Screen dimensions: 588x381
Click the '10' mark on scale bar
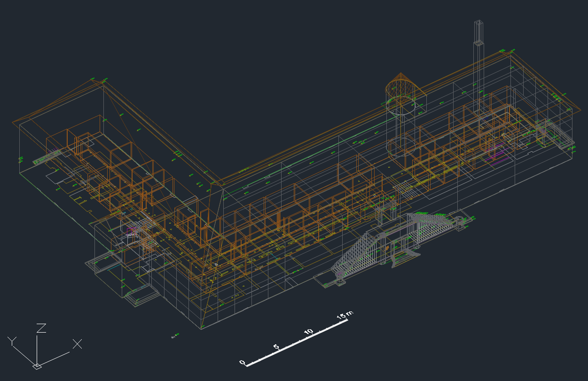click(309, 332)
